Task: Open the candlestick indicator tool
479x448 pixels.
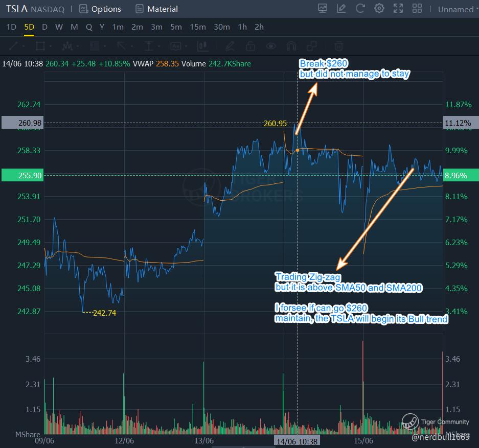Action: click(203, 46)
